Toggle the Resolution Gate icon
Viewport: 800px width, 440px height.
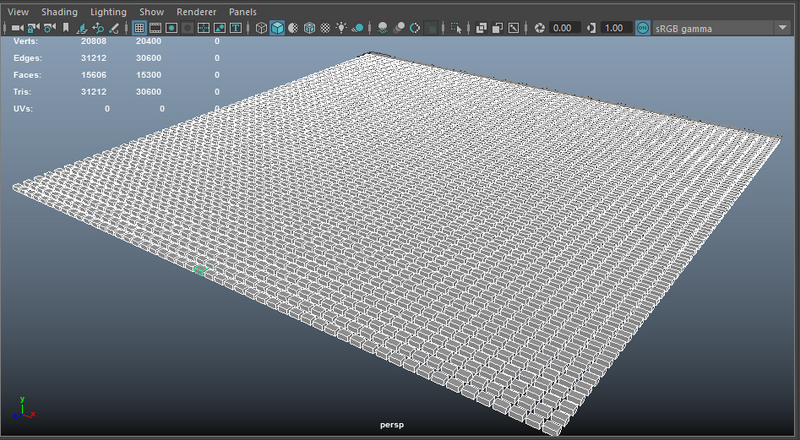click(x=171, y=28)
